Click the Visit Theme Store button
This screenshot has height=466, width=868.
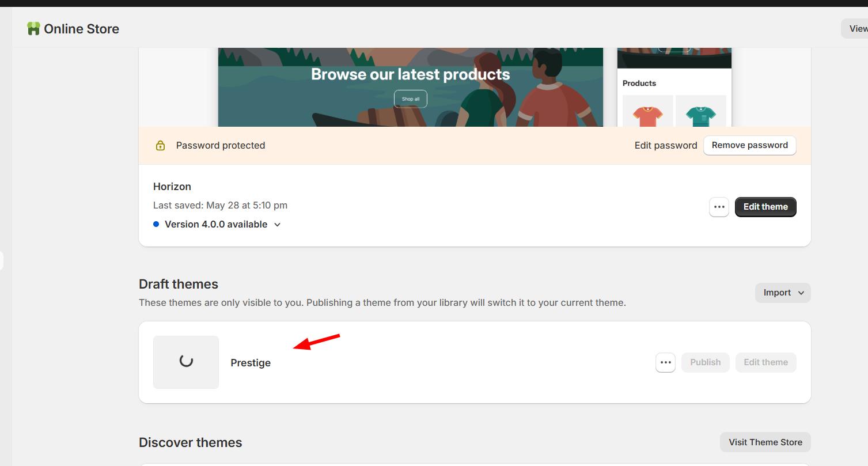click(765, 442)
